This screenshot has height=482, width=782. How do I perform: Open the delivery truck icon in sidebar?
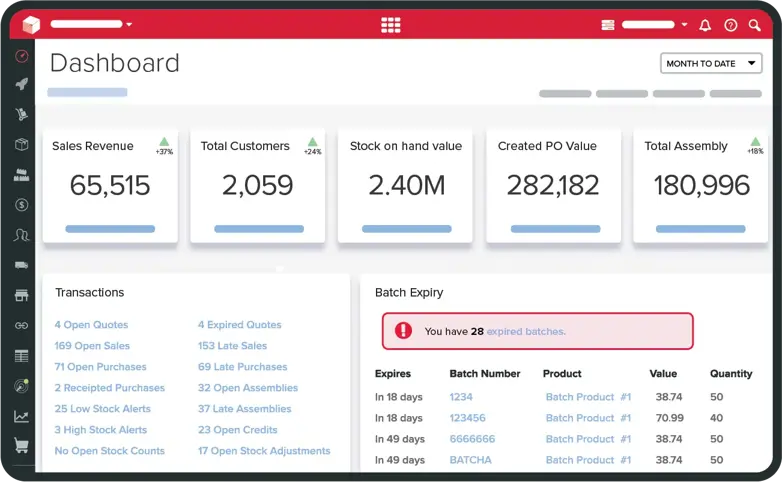tap(21, 265)
